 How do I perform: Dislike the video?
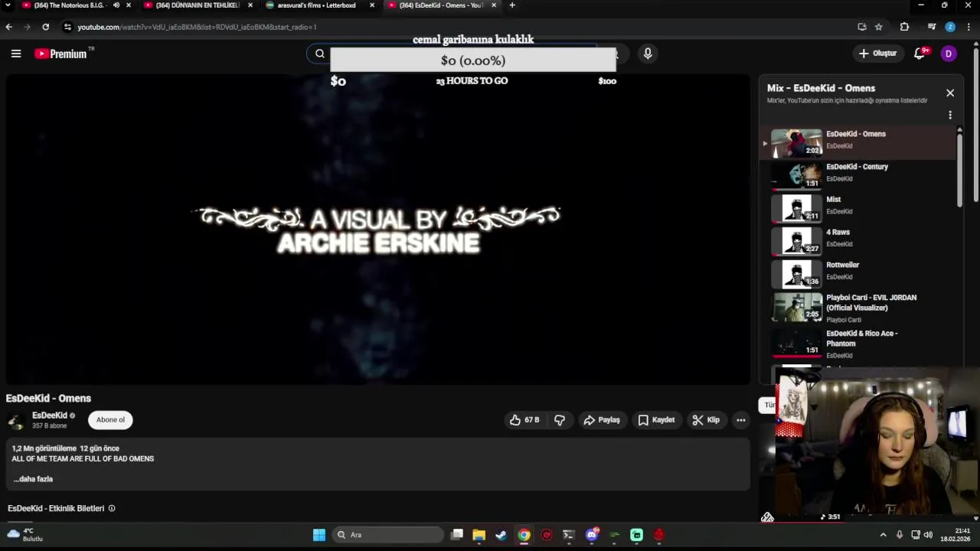pyautogui.click(x=560, y=420)
